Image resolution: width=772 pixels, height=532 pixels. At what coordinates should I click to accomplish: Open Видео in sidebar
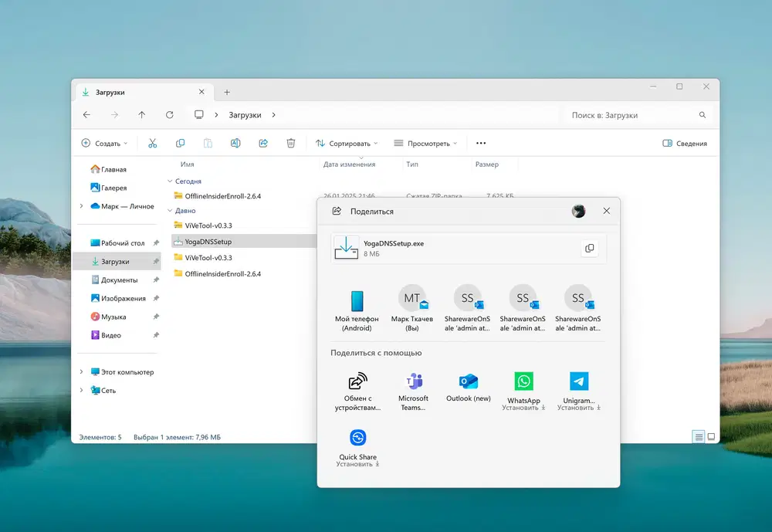tap(106, 335)
